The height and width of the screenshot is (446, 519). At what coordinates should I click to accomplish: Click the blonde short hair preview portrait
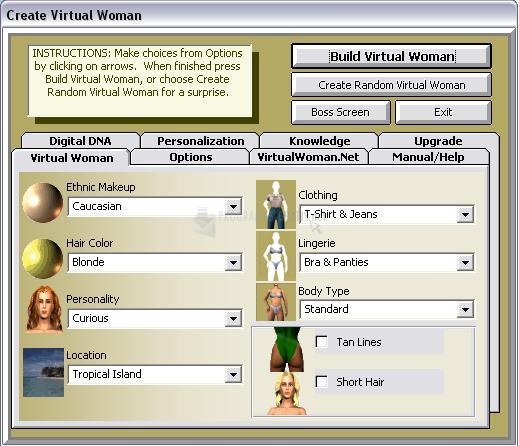287,394
